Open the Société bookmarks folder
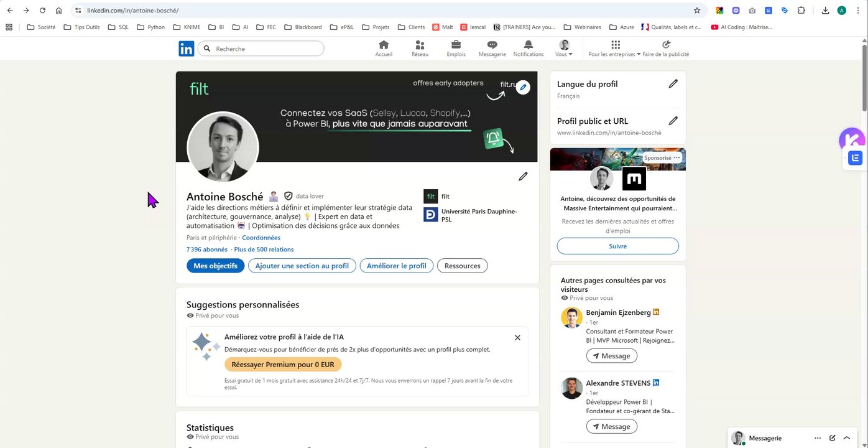Screen dimensions: 868x448 point(41,27)
